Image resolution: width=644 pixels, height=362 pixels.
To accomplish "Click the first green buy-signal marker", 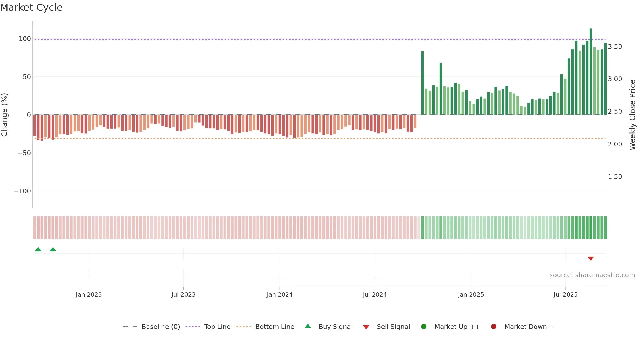I will pyautogui.click(x=38, y=249).
